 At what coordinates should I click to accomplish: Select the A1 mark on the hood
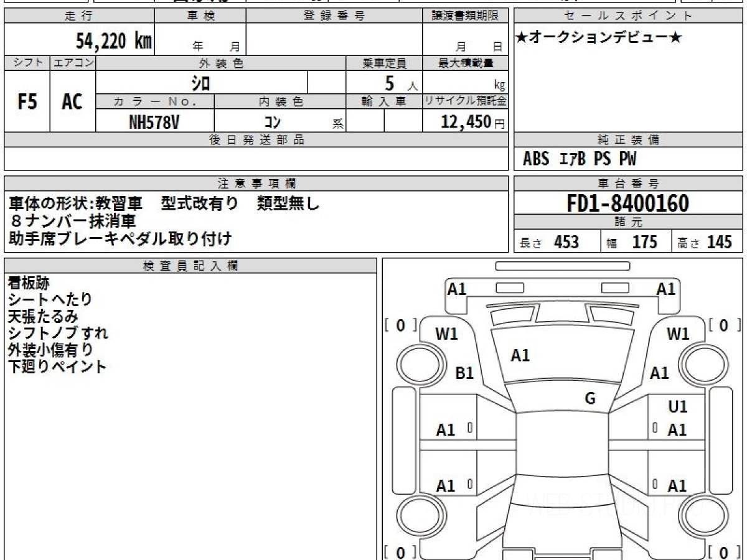520,355
